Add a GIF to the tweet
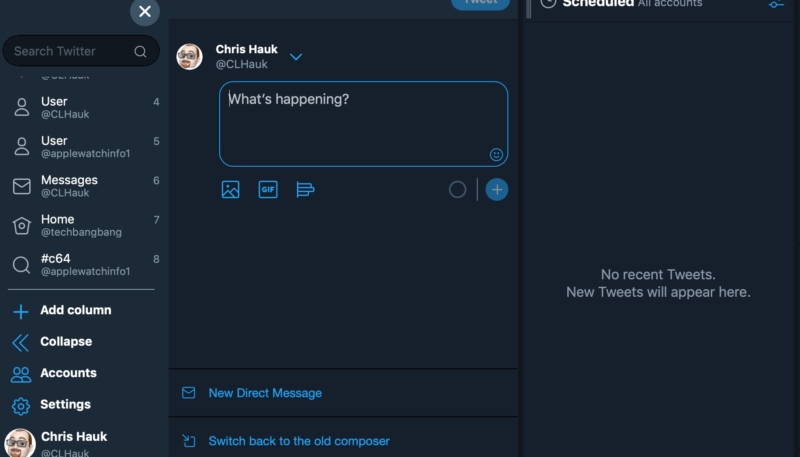The height and width of the screenshot is (457, 800). pos(268,189)
